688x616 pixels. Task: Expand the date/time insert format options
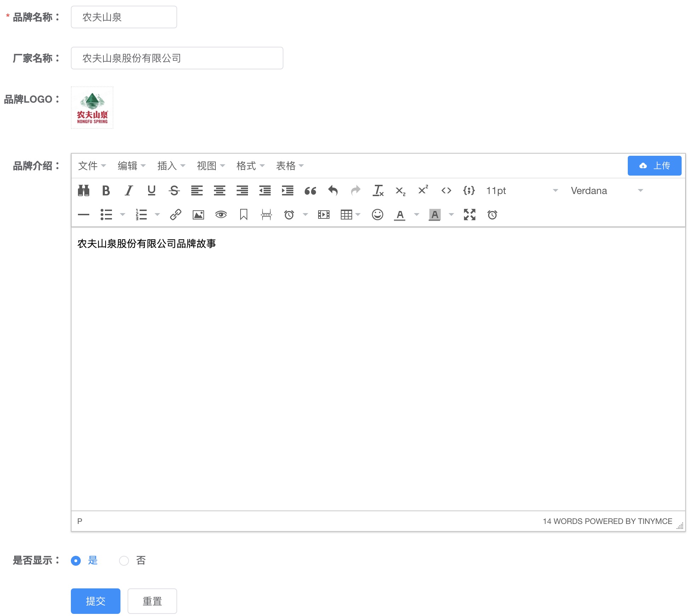point(305,215)
